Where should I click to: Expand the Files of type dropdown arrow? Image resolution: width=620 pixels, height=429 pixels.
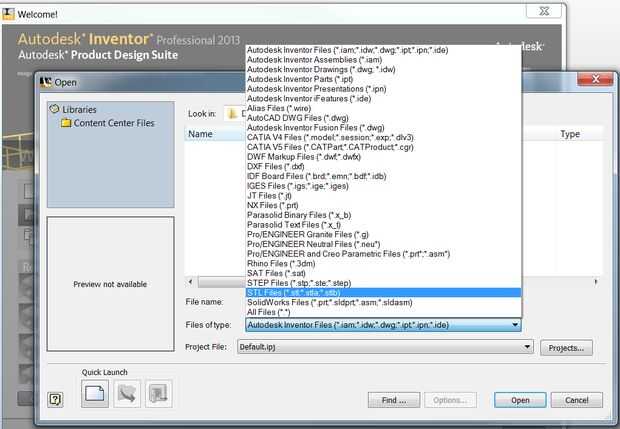pyautogui.click(x=515, y=325)
